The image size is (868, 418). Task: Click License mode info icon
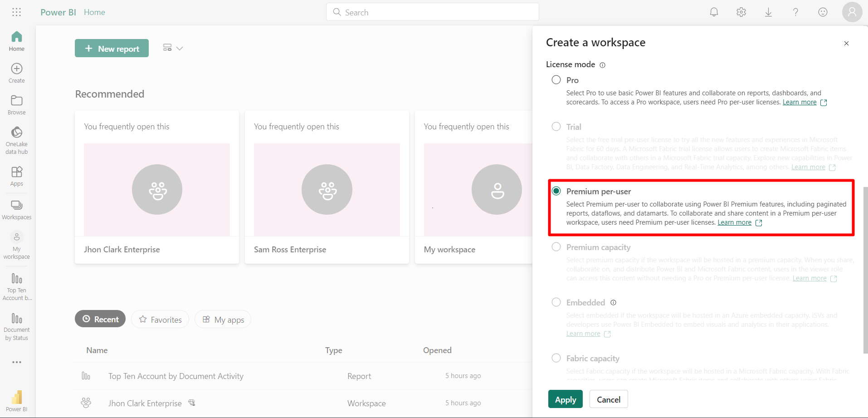click(602, 65)
